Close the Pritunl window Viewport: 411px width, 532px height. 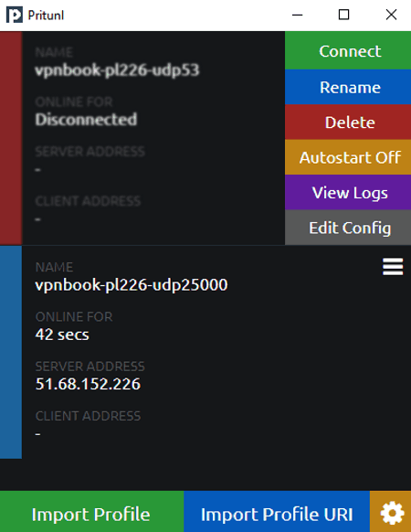pyautogui.click(x=391, y=15)
